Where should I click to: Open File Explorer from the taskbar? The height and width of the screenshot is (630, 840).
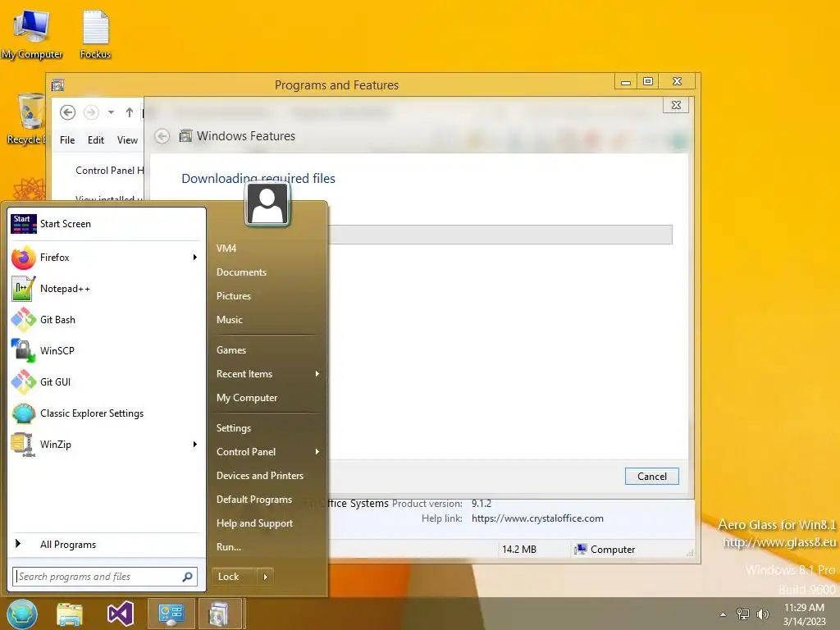point(70,614)
